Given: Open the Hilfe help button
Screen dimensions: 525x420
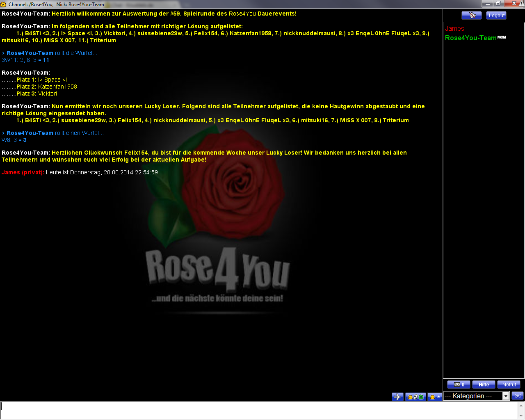Looking at the screenshot, I should (484, 385).
